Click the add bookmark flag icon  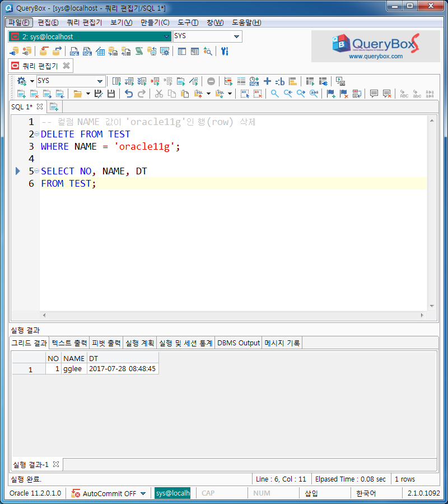click(331, 94)
